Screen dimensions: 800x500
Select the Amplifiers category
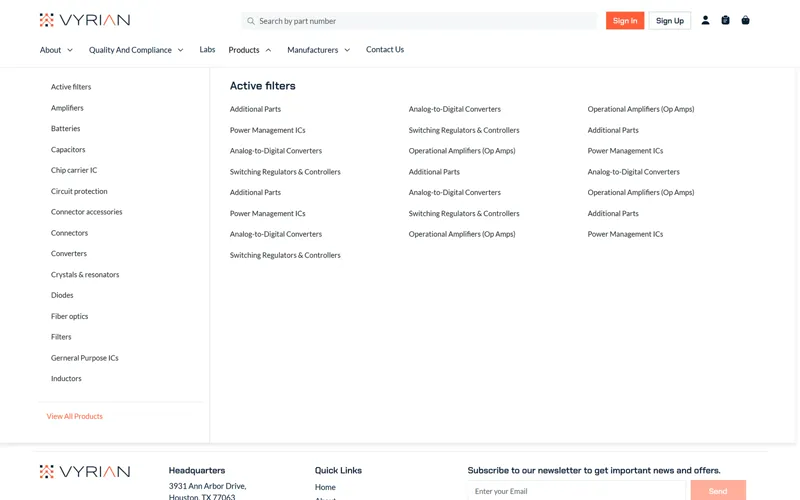[x=67, y=108]
